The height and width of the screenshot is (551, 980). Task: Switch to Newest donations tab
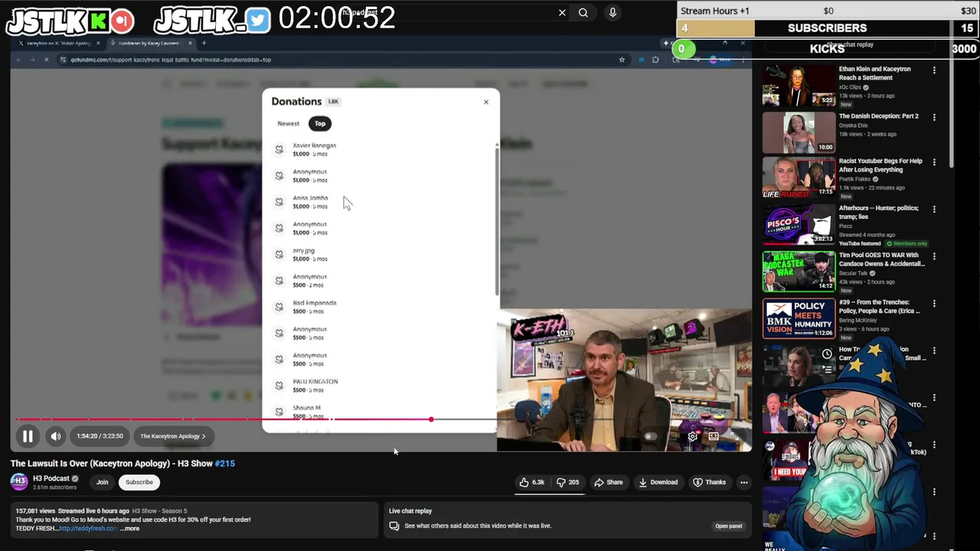pos(289,123)
